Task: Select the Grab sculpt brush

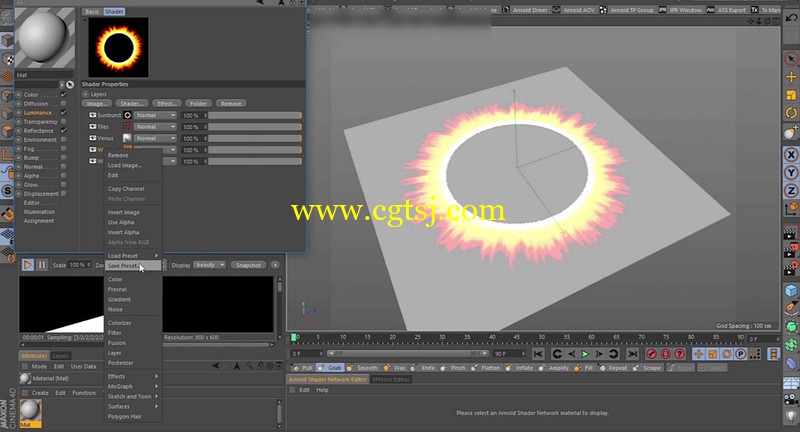Action: point(330,368)
